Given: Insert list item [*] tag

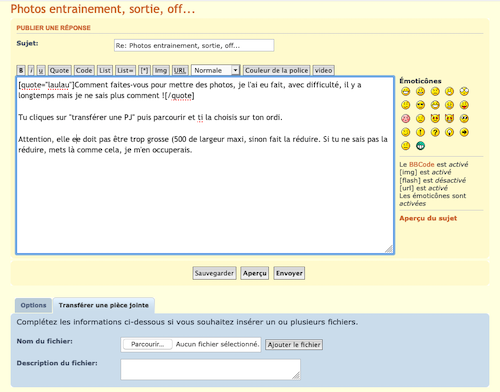Looking at the screenshot, I should pos(144,70).
